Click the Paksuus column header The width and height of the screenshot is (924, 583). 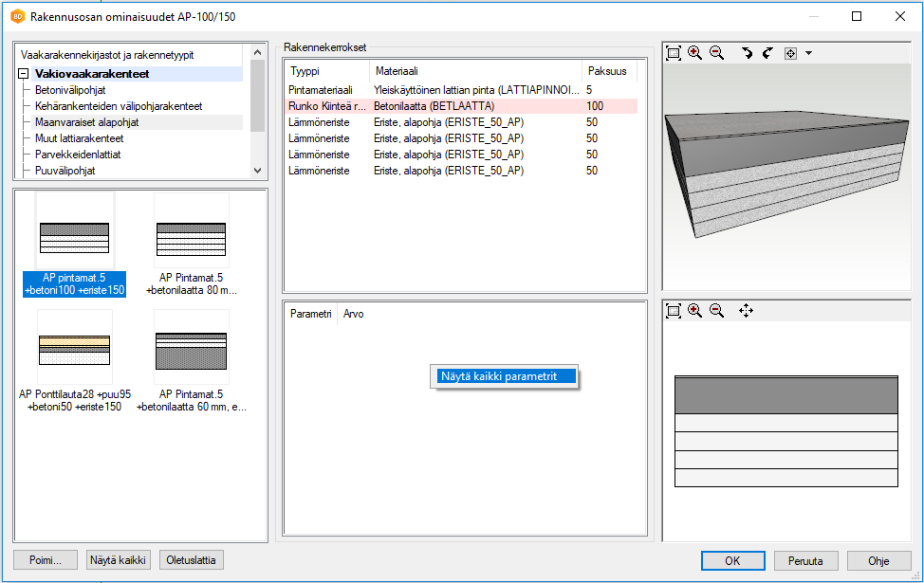607,71
